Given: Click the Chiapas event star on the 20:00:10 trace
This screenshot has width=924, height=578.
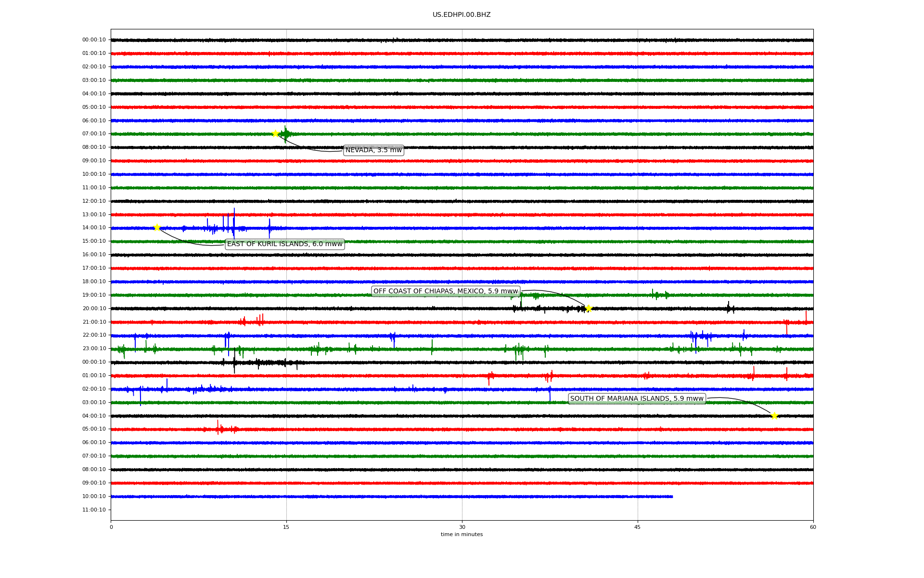Looking at the screenshot, I should [x=589, y=308].
